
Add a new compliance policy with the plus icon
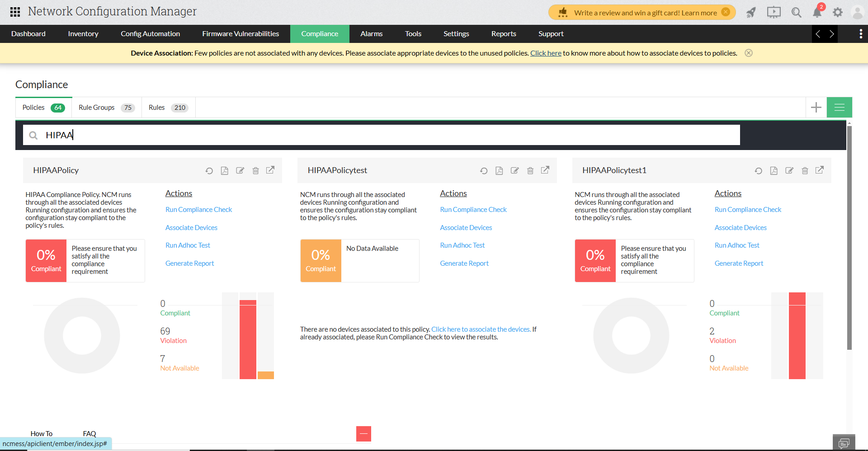816,107
